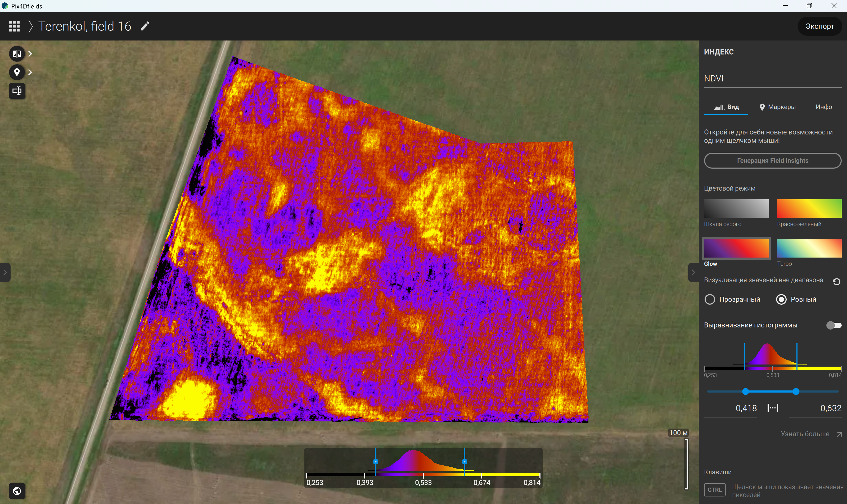Click the Terenkol, field 16 title
The width and height of the screenshot is (847, 504).
[84, 26]
